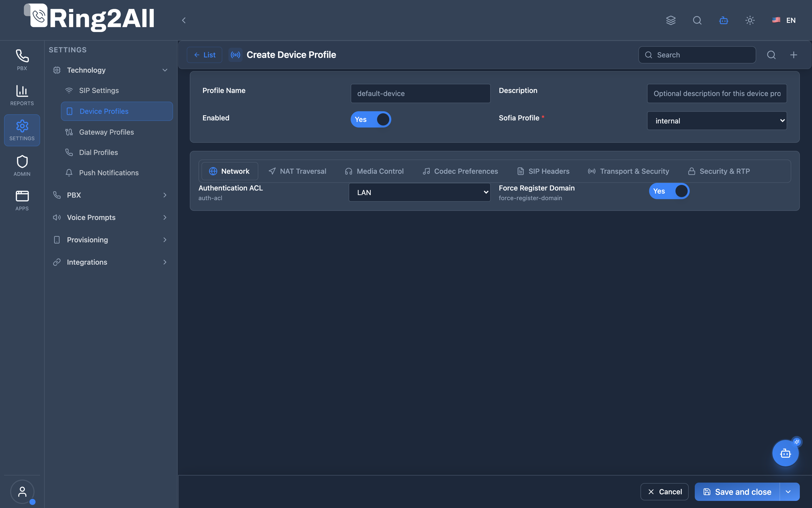Screen dimensions: 812x508
Task: Open the Sofia Profile dropdown
Action: point(717,121)
